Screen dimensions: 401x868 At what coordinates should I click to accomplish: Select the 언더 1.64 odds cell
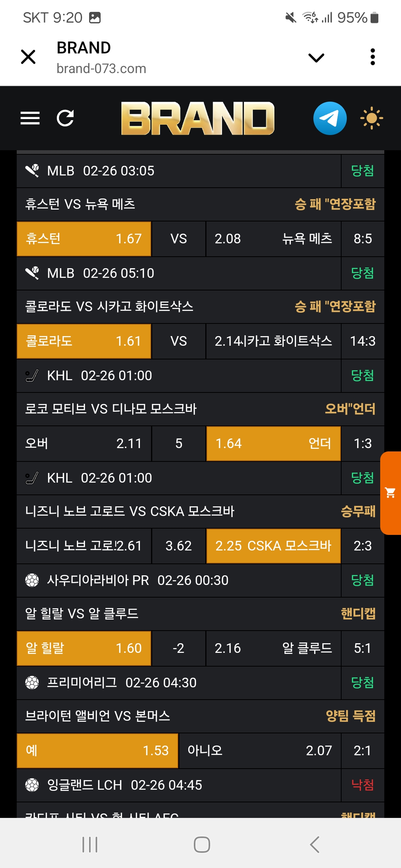(273, 444)
